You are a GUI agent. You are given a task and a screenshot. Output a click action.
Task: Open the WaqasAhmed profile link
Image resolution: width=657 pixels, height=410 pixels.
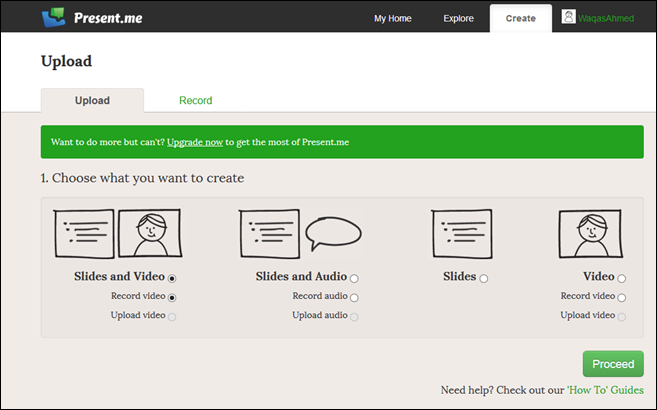coord(606,18)
